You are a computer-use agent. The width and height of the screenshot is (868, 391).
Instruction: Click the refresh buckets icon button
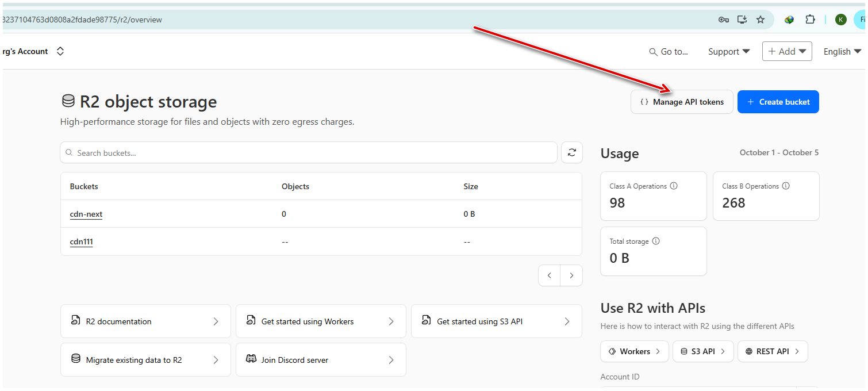[571, 152]
